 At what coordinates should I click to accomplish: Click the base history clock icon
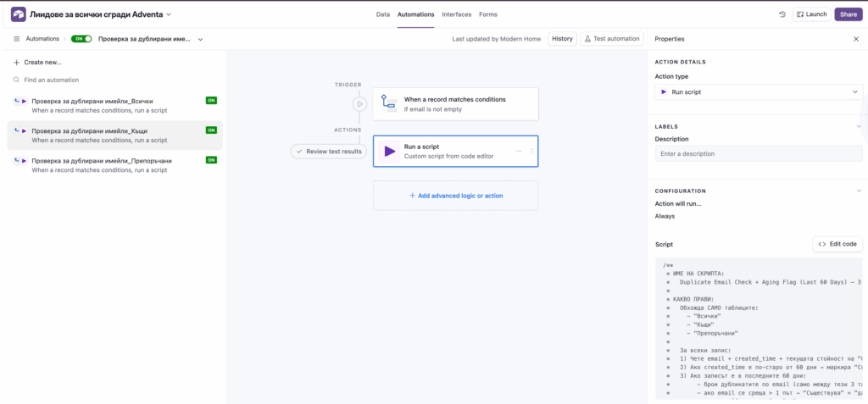[x=782, y=14]
